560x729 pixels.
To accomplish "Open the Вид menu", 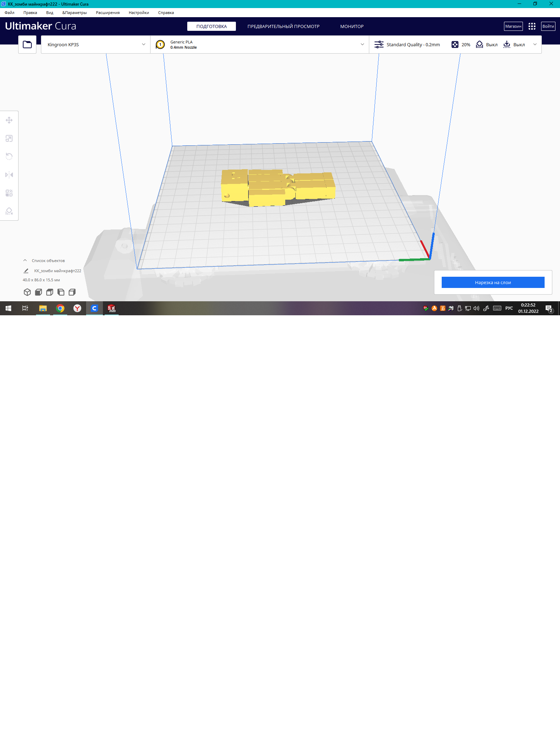I will (50, 13).
